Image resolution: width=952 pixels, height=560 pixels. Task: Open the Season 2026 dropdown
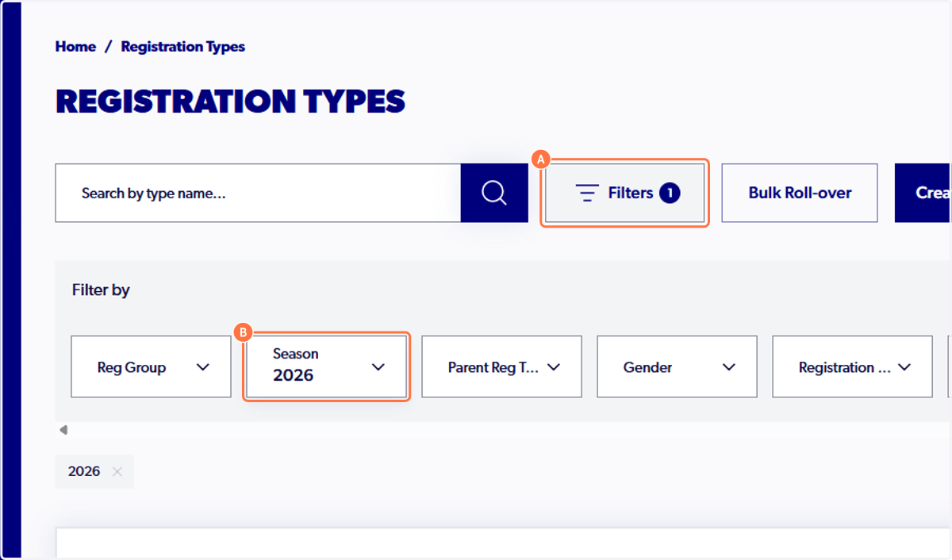pyautogui.click(x=326, y=366)
